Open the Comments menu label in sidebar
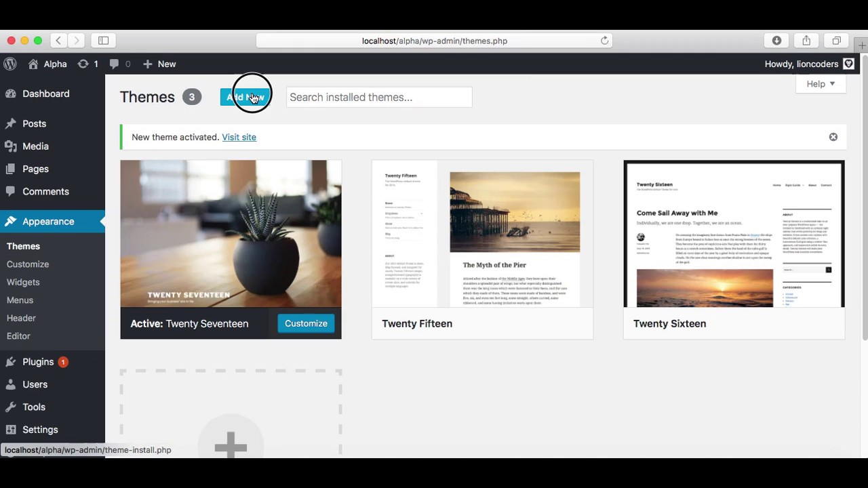Screen dimensions: 868x488 45,191
